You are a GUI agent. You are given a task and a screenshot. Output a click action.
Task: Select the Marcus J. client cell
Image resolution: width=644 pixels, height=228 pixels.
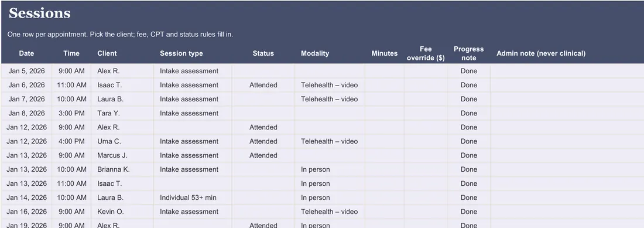pyautogui.click(x=122, y=155)
